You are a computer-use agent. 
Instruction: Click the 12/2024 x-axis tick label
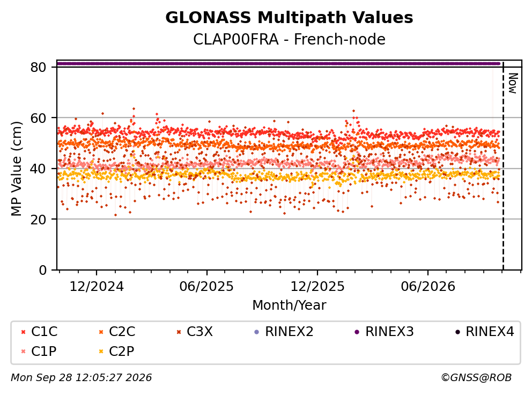(x=97, y=287)
